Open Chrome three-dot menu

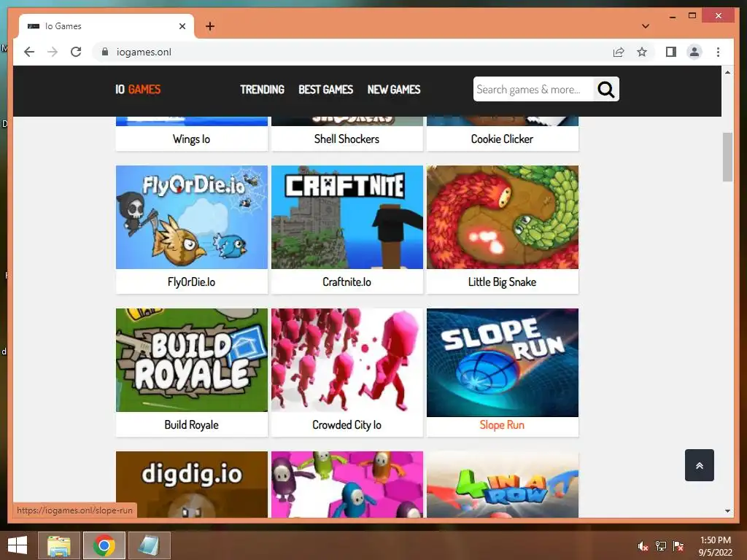[718, 52]
